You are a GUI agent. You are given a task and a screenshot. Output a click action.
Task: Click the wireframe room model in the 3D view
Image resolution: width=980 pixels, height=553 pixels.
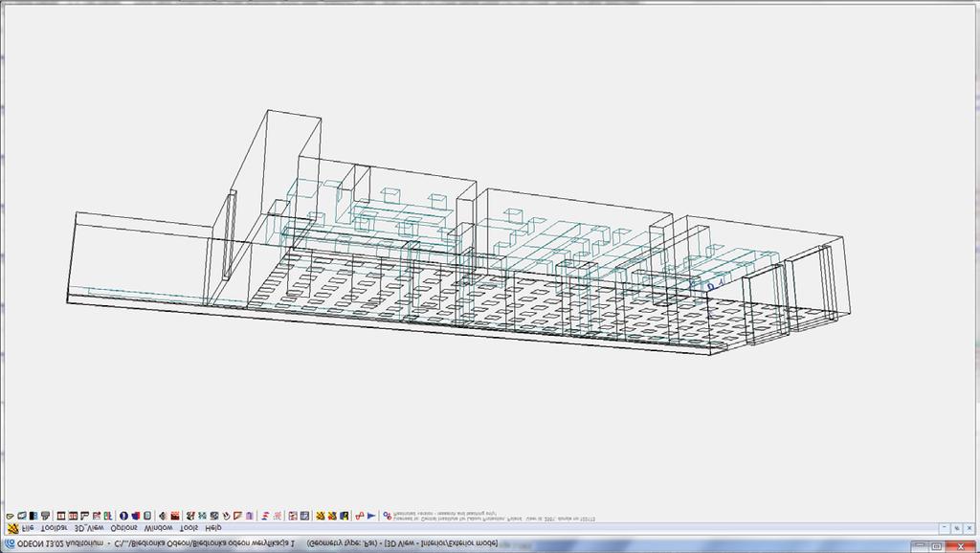tap(459, 234)
